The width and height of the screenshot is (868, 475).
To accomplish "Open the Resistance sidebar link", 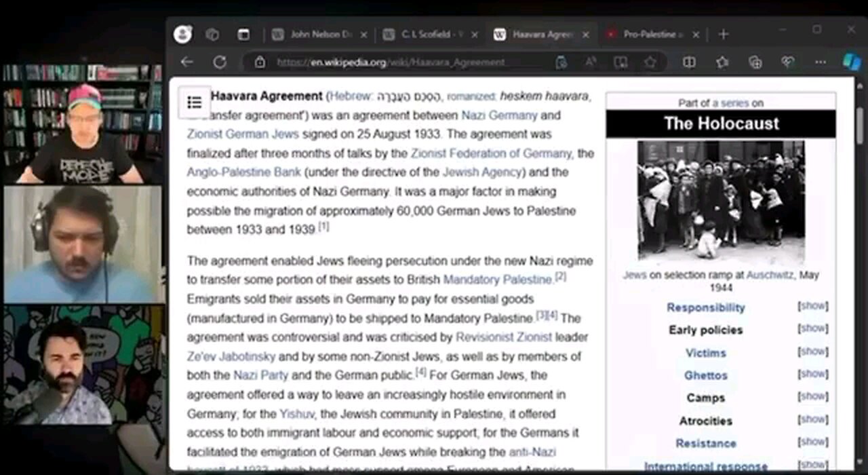I will pyautogui.click(x=706, y=443).
